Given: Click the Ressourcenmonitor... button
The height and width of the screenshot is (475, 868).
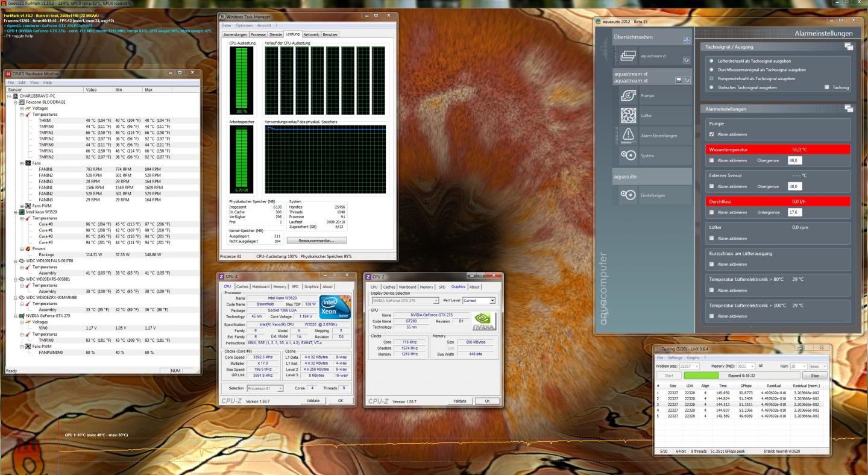Looking at the screenshot, I should [x=316, y=240].
